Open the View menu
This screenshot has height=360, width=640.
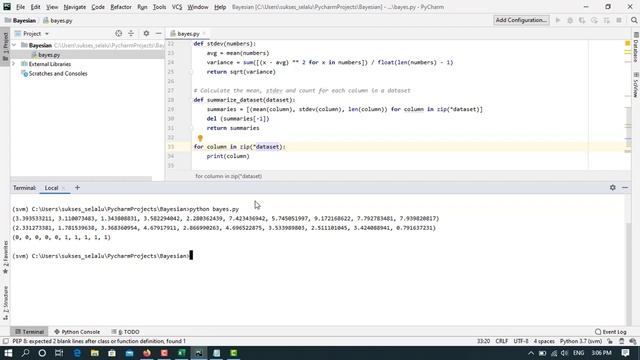click(x=52, y=7)
